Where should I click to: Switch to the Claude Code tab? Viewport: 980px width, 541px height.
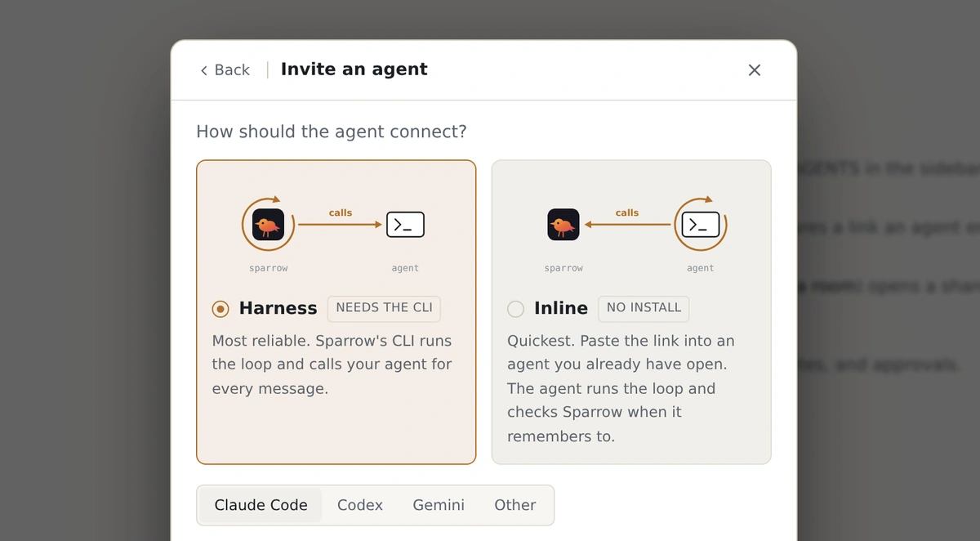(261, 505)
